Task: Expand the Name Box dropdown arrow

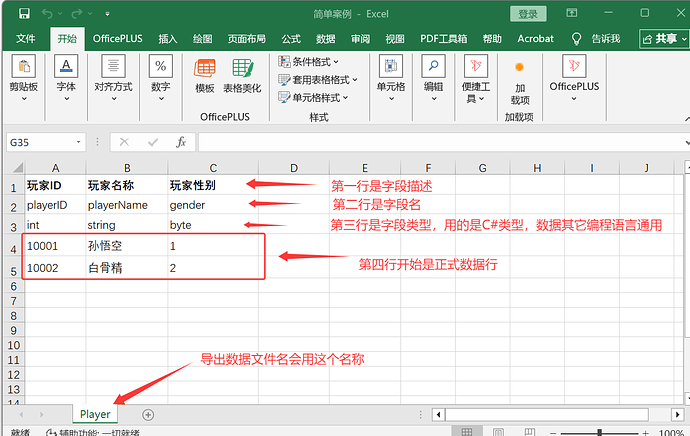Action: [x=78, y=142]
